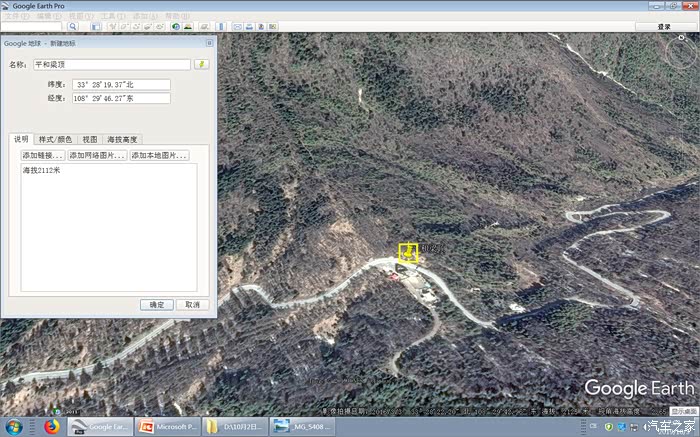Open the 编辑(E) menu
The image size is (700, 437).
tap(49, 16)
